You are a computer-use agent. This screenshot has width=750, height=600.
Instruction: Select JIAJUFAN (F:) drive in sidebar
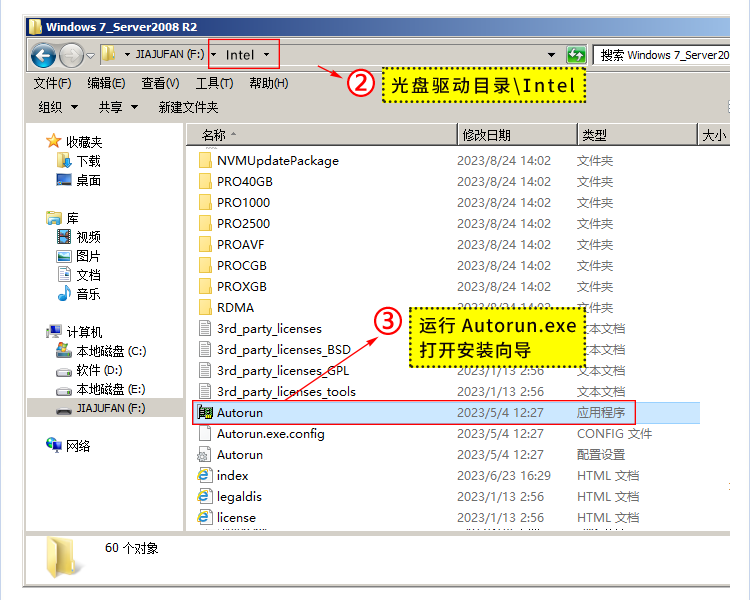tap(110, 408)
